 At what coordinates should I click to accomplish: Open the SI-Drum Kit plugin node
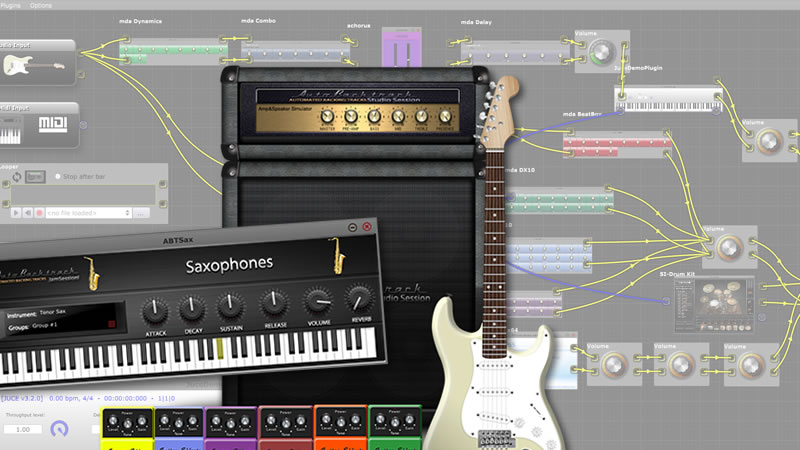pyautogui.click(x=714, y=304)
